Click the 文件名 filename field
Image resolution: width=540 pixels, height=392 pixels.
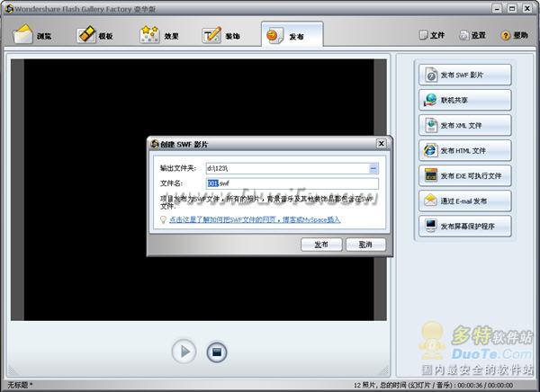coord(292,183)
